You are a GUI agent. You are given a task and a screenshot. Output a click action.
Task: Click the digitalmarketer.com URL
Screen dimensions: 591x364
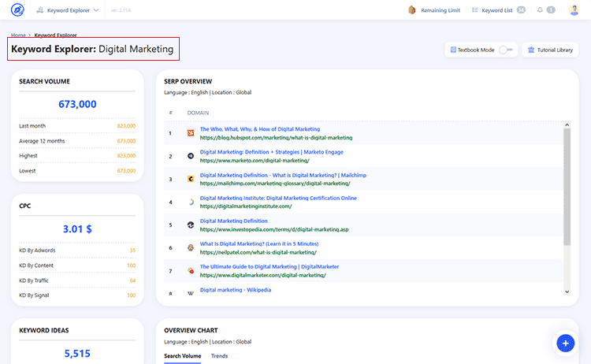click(x=262, y=276)
